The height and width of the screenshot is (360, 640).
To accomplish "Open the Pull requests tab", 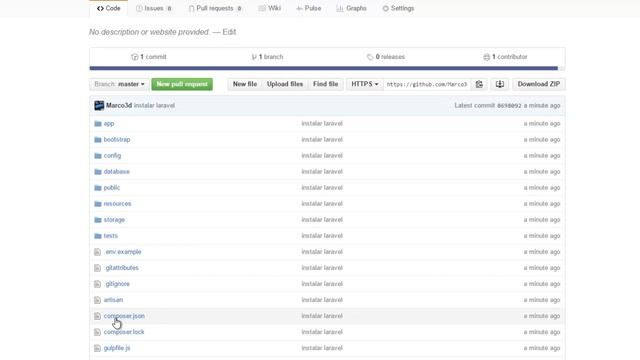I will coord(215,8).
